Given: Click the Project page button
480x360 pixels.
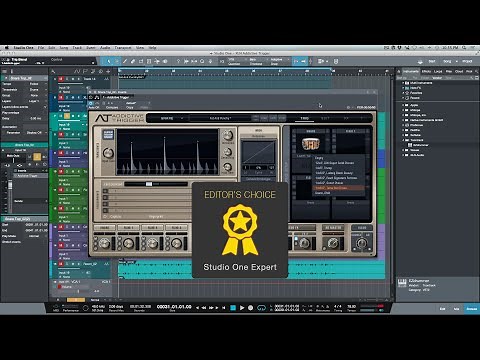Looking at the screenshot, I should tap(467, 61).
